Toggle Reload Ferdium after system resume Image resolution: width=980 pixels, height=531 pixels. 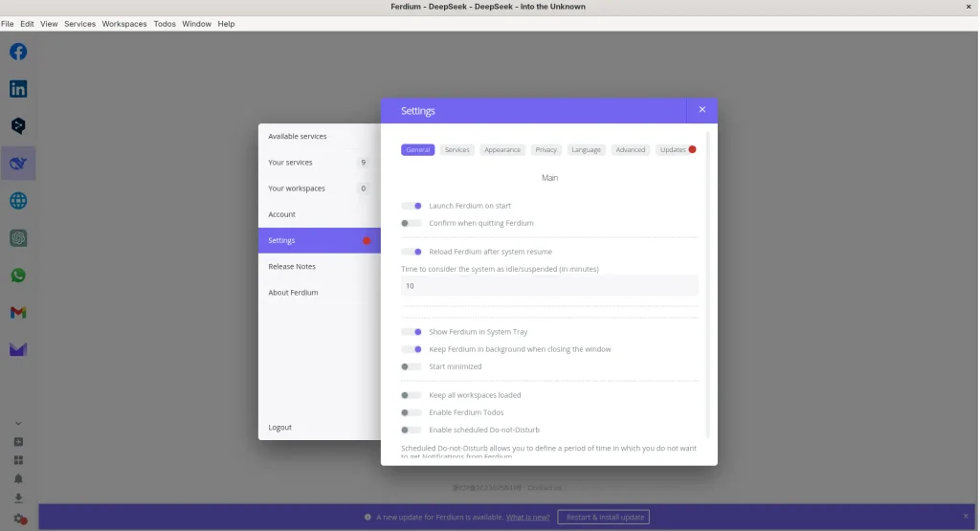tap(412, 252)
